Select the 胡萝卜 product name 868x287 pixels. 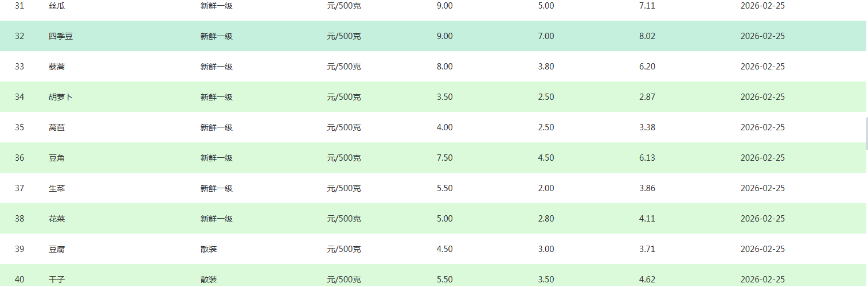tap(61, 97)
